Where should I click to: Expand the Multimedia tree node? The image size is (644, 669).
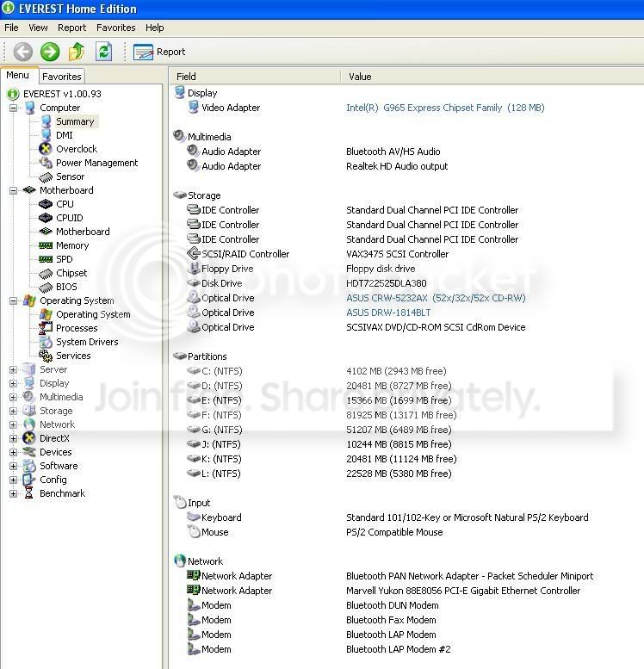(13, 397)
